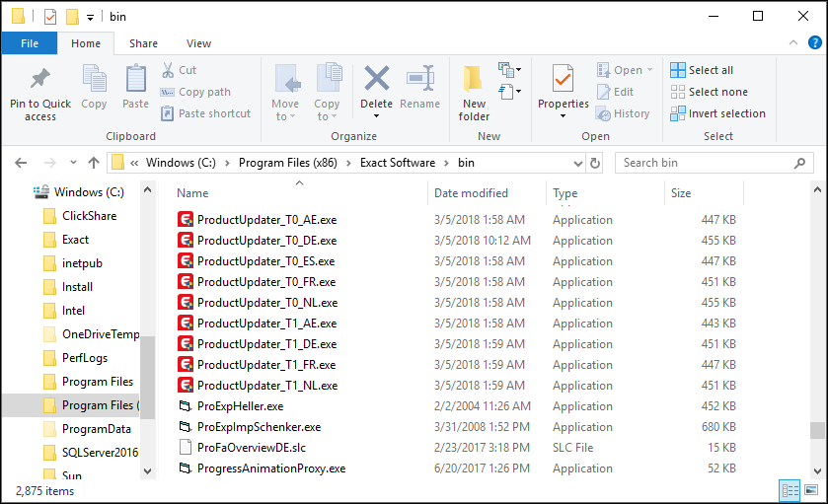Select ProExpImpSchenker.exe file
This screenshot has width=828, height=504.
coord(259,427)
